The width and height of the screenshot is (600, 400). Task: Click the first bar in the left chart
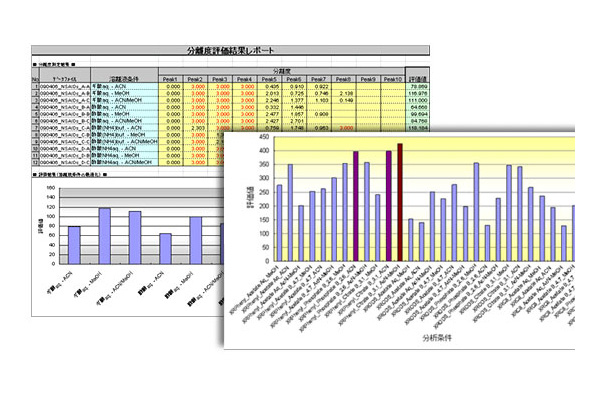pyautogui.click(x=74, y=245)
